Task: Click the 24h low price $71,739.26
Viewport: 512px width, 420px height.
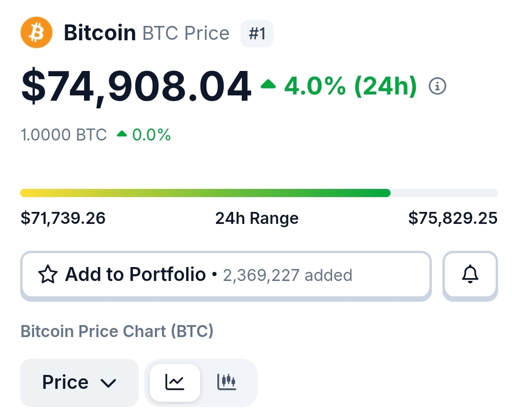Action: 63,218
